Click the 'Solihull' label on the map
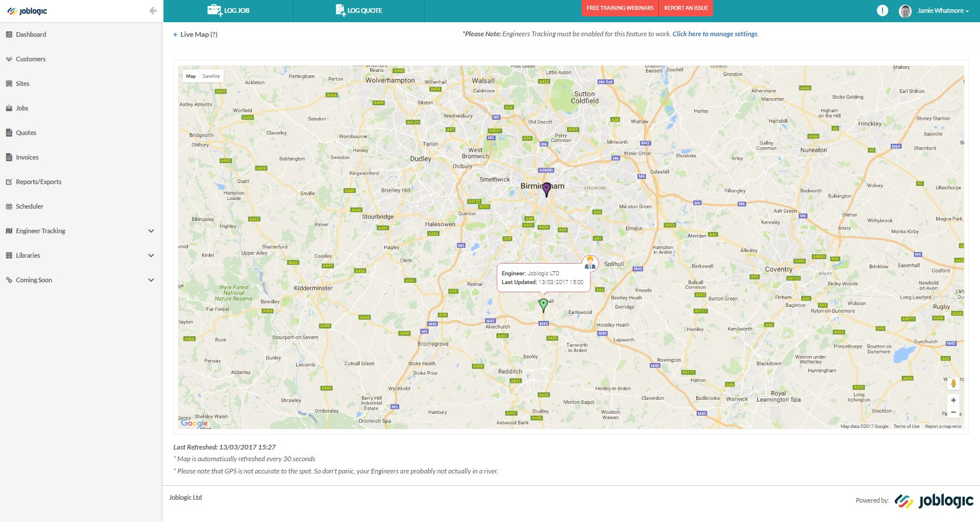980x522 pixels. [x=614, y=264]
